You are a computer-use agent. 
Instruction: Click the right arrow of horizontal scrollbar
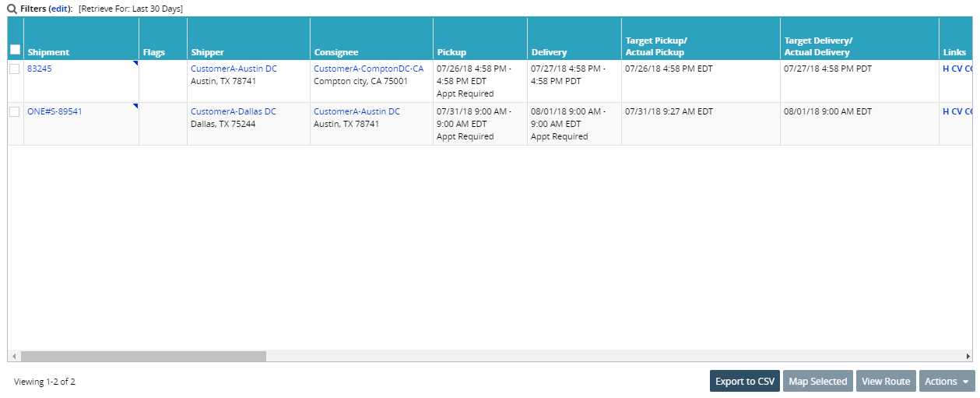(968, 356)
